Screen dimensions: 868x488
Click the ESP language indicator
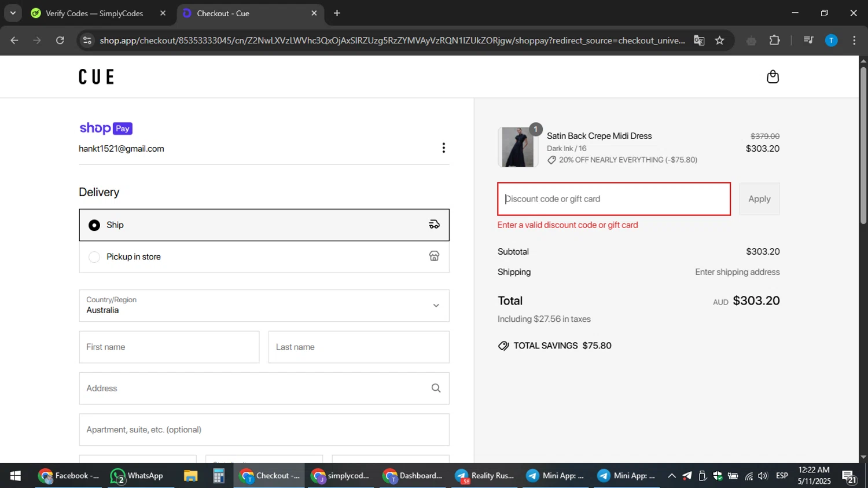pyautogui.click(x=782, y=476)
